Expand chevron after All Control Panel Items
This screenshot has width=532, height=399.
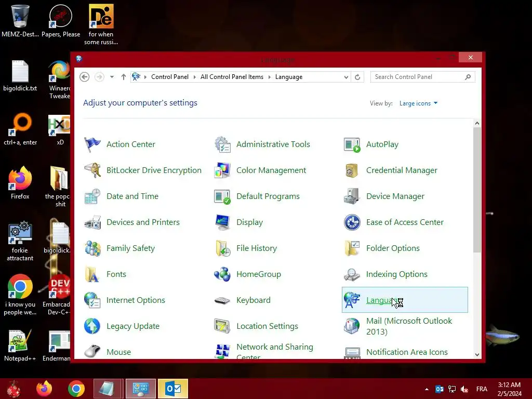point(270,77)
